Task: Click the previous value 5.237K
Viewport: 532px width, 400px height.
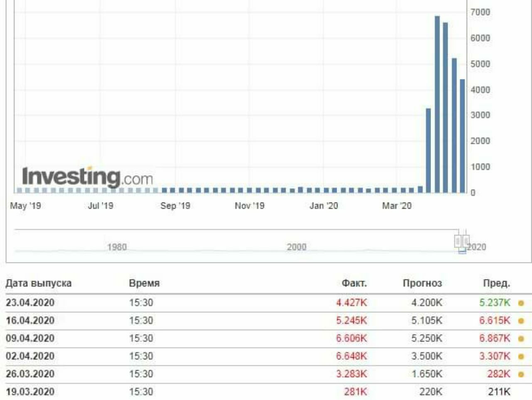Action: click(495, 303)
